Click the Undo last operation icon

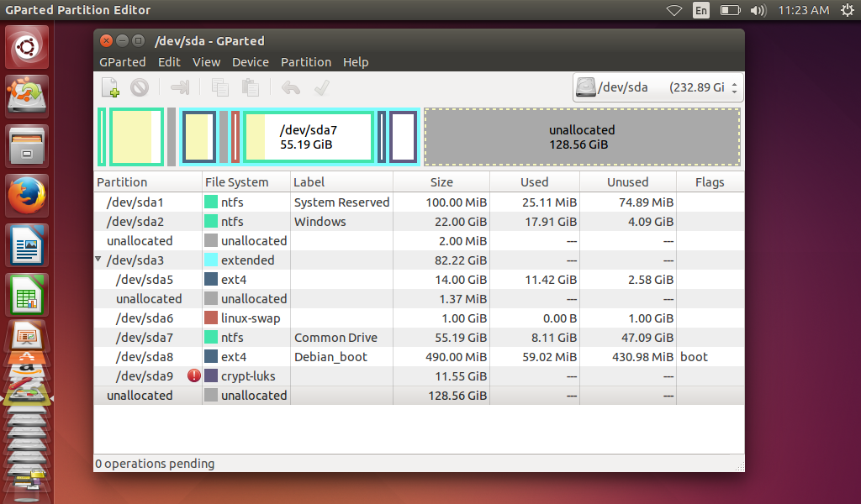290,87
